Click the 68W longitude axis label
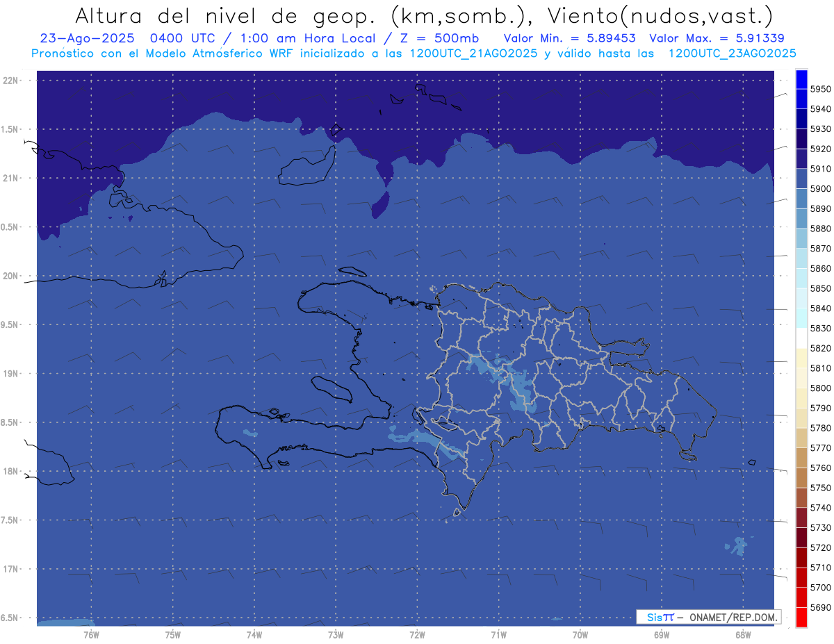This screenshot has height=644, width=834. pyautogui.click(x=742, y=634)
